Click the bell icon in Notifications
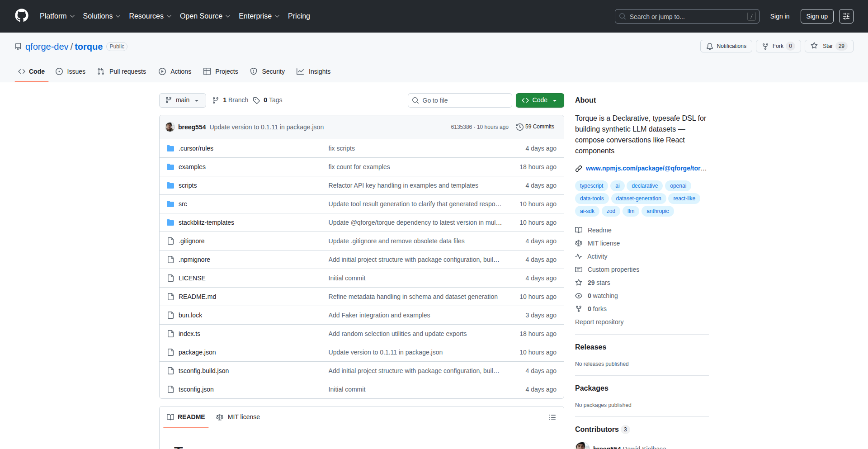The width and height of the screenshot is (868, 449). tap(710, 46)
